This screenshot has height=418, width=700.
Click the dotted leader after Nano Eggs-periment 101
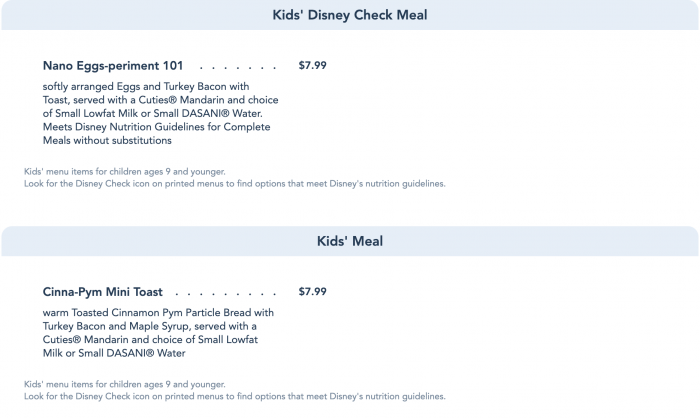pyautogui.click(x=238, y=68)
